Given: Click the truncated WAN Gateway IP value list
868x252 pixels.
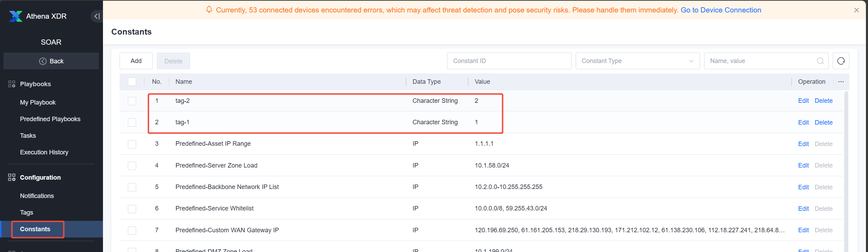Looking at the screenshot, I should coord(630,230).
